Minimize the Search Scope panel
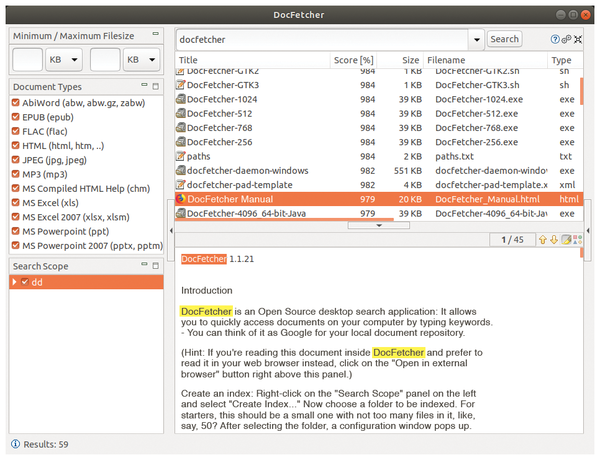This screenshot has height=460, width=600. point(144,264)
